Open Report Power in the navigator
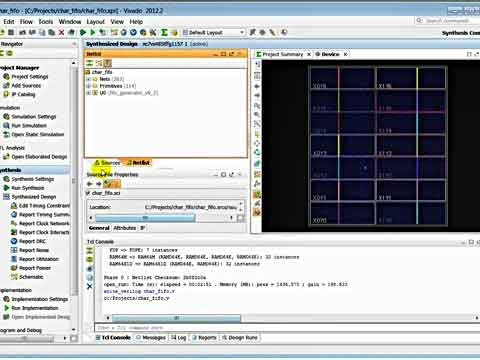Screen dimensions: 480x360 point(35,268)
